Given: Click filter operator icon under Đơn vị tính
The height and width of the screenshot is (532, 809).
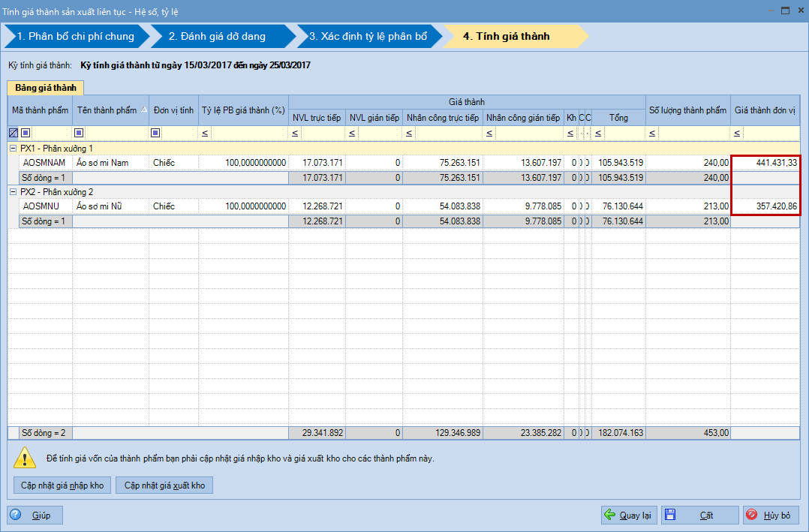Looking at the screenshot, I should (x=155, y=133).
